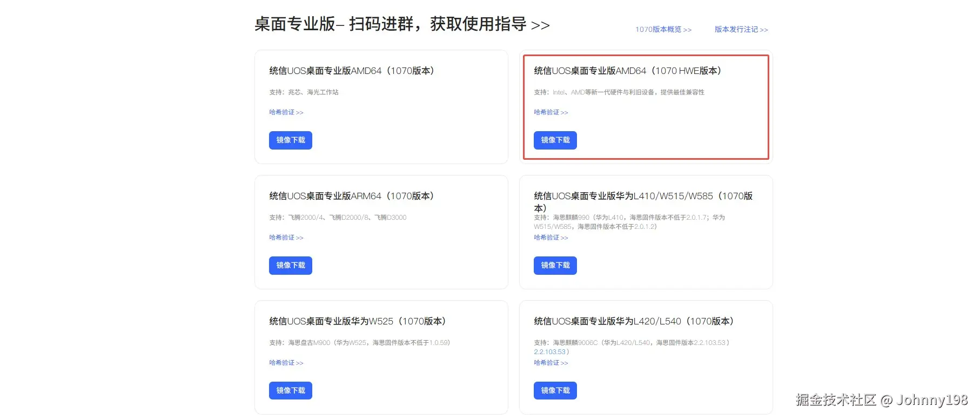The height and width of the screenshot is (420, 980).
Task: Open 哈希验证 for AMD64 1070 HWE
Action: point(551,112)
